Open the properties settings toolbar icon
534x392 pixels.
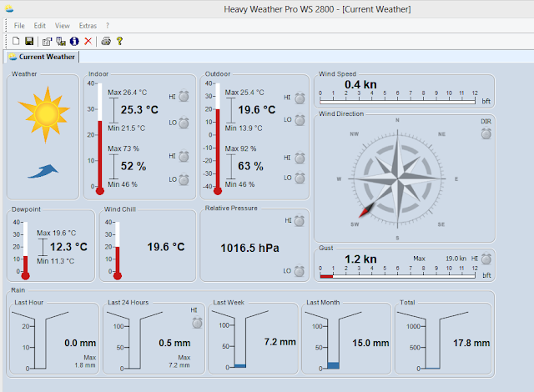47,42
